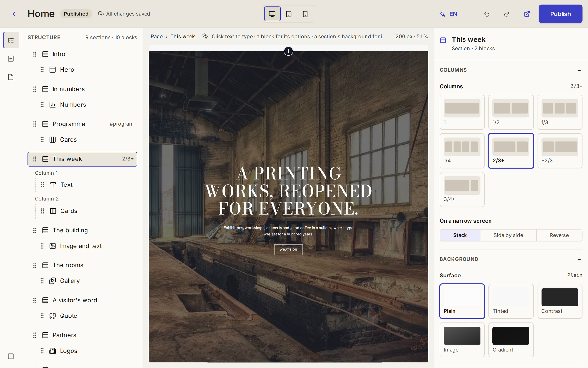The image size is (588, 368).
Task: Select the Hero block
Action: (86, 70)
